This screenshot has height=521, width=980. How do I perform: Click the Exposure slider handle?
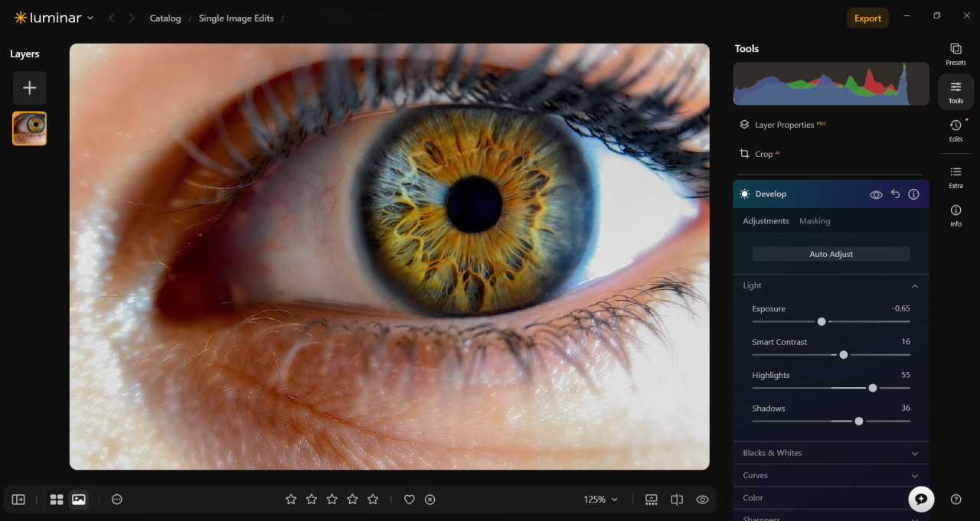[x=822, y=322]
